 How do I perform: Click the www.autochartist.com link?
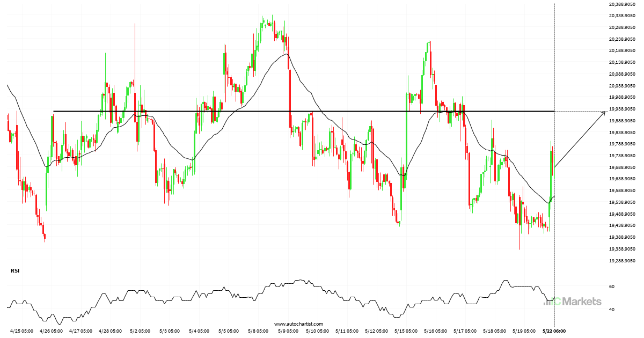click(x=298, y=324)
